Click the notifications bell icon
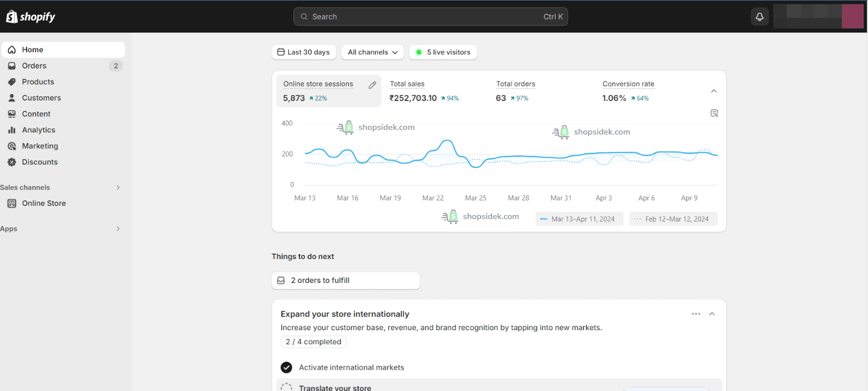868x391 pixels. (759, 17)
